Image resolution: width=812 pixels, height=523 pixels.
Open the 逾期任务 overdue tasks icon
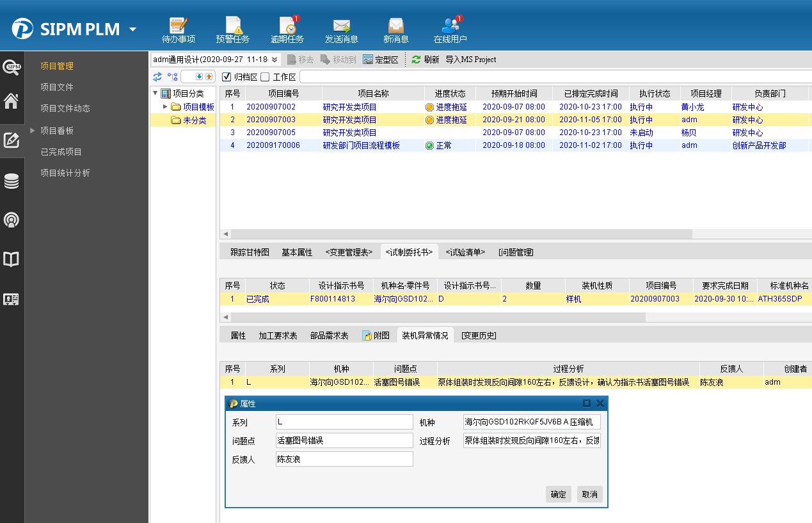click(x=287, y=27)
